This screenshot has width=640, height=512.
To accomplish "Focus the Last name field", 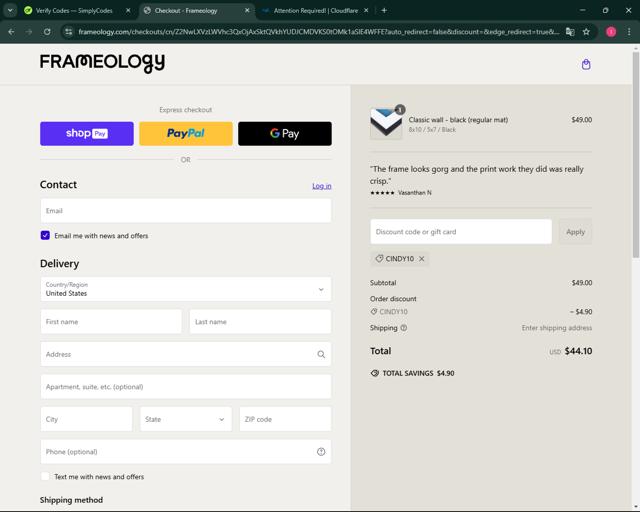I will (x=260, y=322).
